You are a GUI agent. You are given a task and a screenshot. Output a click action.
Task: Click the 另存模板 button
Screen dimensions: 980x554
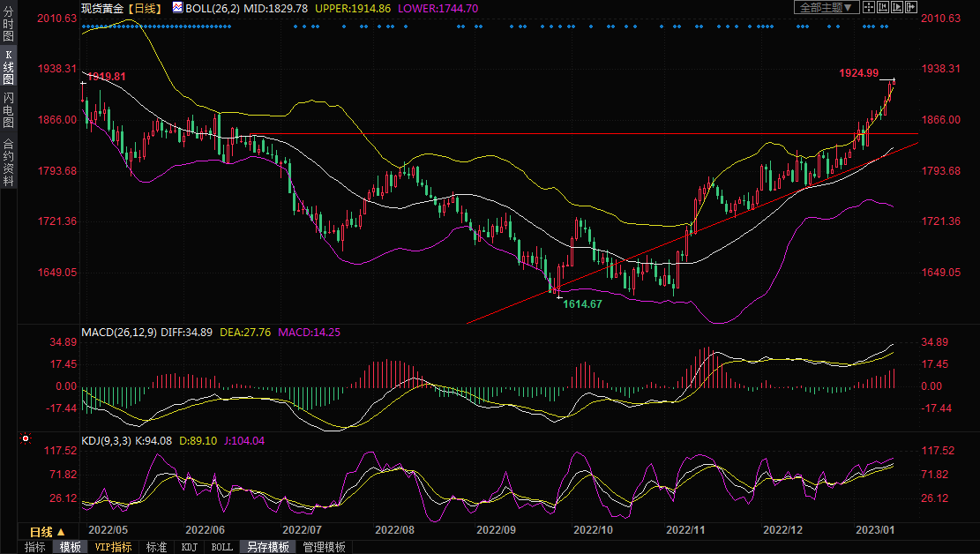click(x=267, y=547)
